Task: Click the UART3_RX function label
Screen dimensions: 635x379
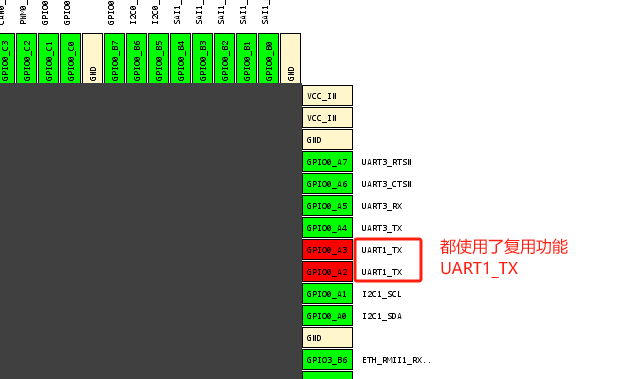Action: [x=382, y=206]
